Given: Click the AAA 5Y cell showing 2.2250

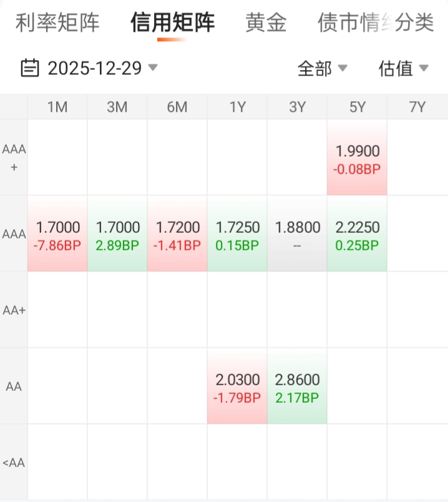Looking at the screenshot, I should pyautogui.click(x=357, y=234).
